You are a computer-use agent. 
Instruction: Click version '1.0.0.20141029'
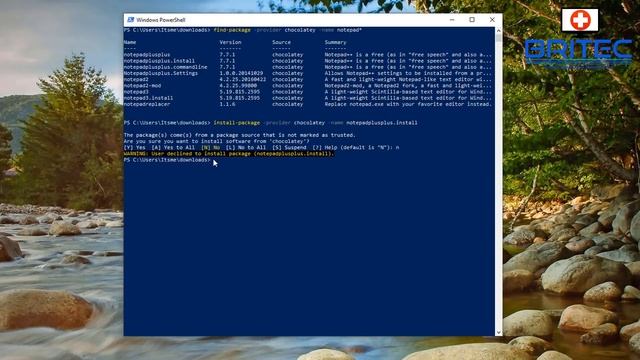click(x=241, y=73)
